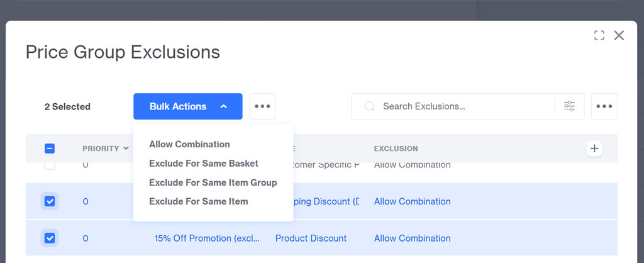
Task: Click the Price Group Exclusions heading
Action: tap(123, 53)
